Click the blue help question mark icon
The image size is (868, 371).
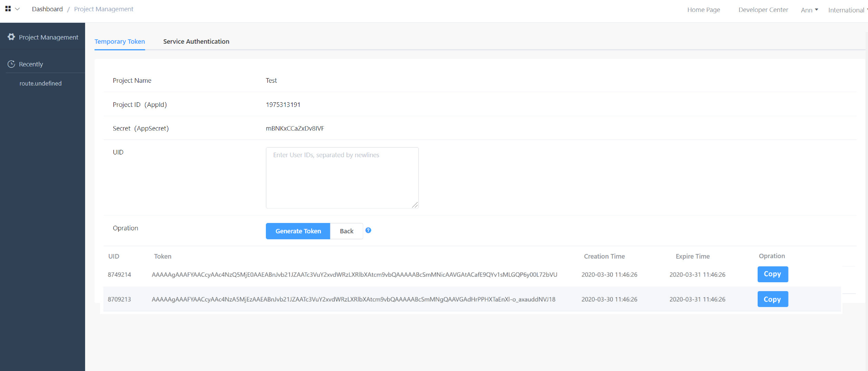coord(368,230)
